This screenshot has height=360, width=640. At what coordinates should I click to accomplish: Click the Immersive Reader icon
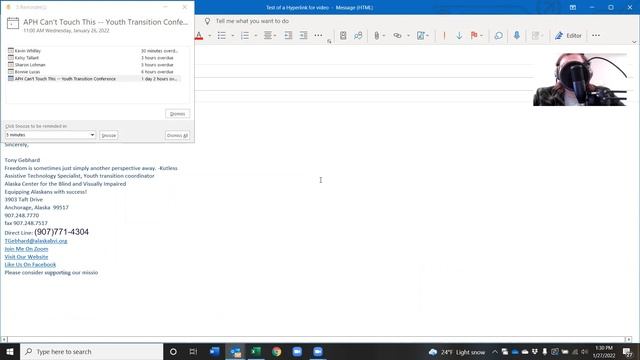[x=498, y=36]
